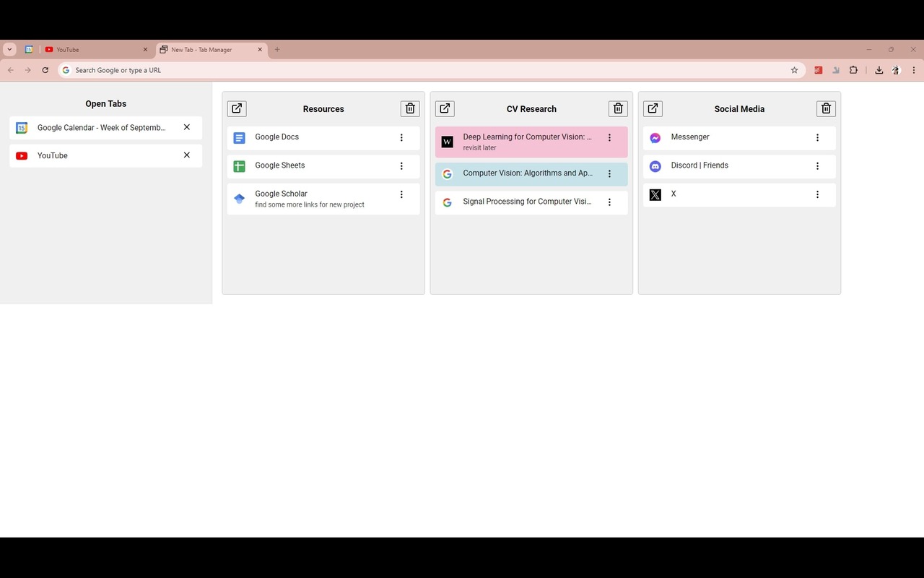Expand the tab search dropdown
Screen dimensions: 924x578
(x=9, y=50)
